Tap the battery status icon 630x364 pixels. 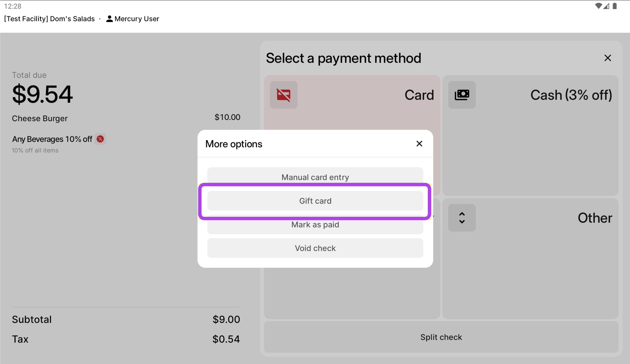point(614,6)
